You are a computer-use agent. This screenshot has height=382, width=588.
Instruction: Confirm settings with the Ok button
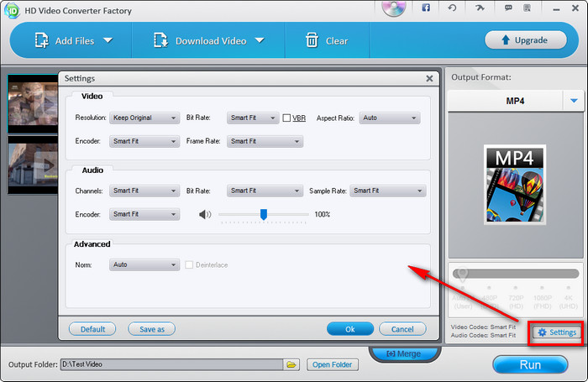pos(350,329)
